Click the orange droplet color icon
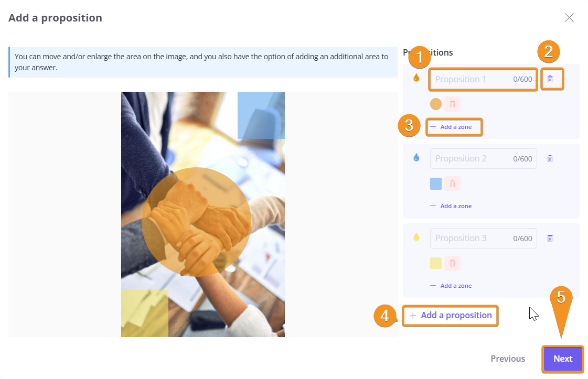Screen dimensions: 588x379 point(416,78)
